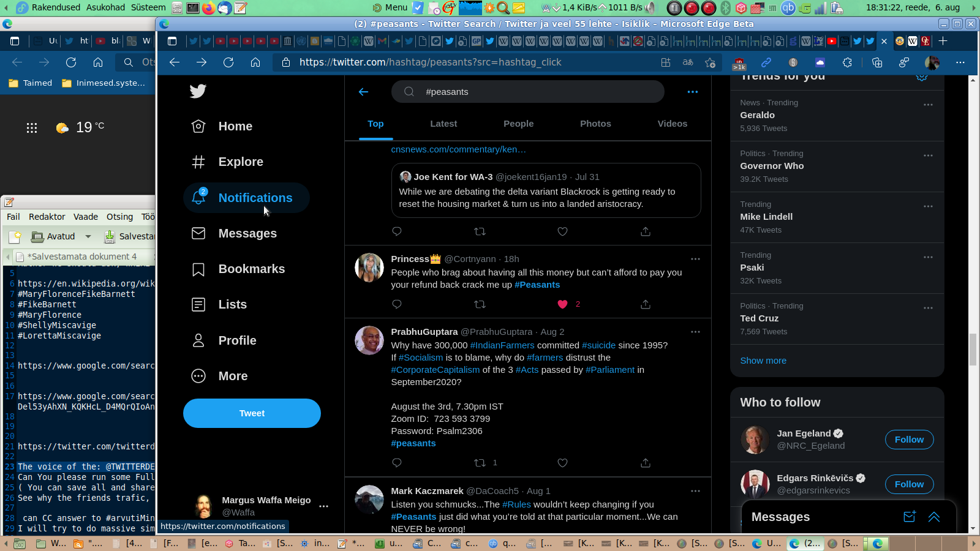Open more options on PrabhuGuptara's tweet
The image size is (980, 551).
click(695, 332)
